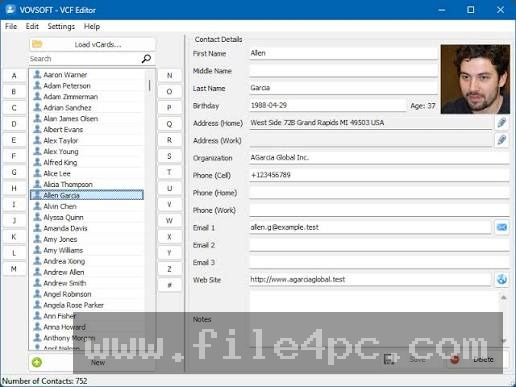Select contact Adam Peterson
Screen dimensions: 516x387
[87, 86]
